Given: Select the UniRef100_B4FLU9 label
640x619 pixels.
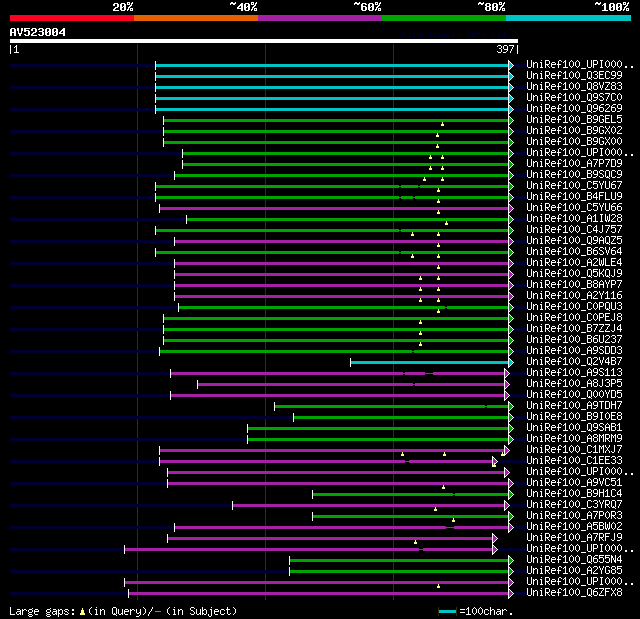Looking at the screenshot, I should [574, 197].
